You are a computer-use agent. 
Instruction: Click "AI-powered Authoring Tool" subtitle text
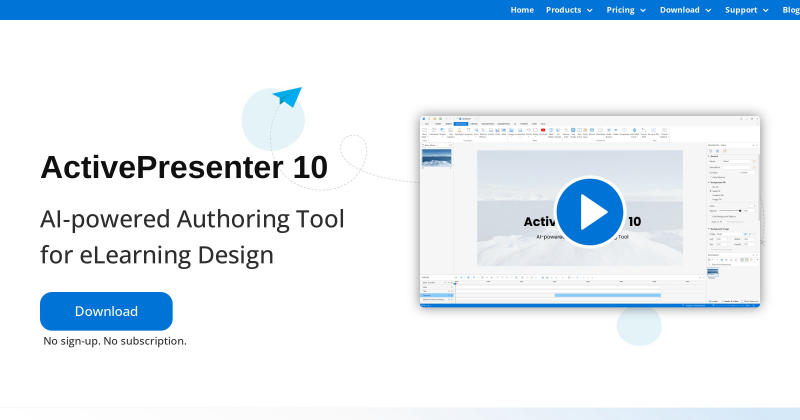tap(192, 219)
